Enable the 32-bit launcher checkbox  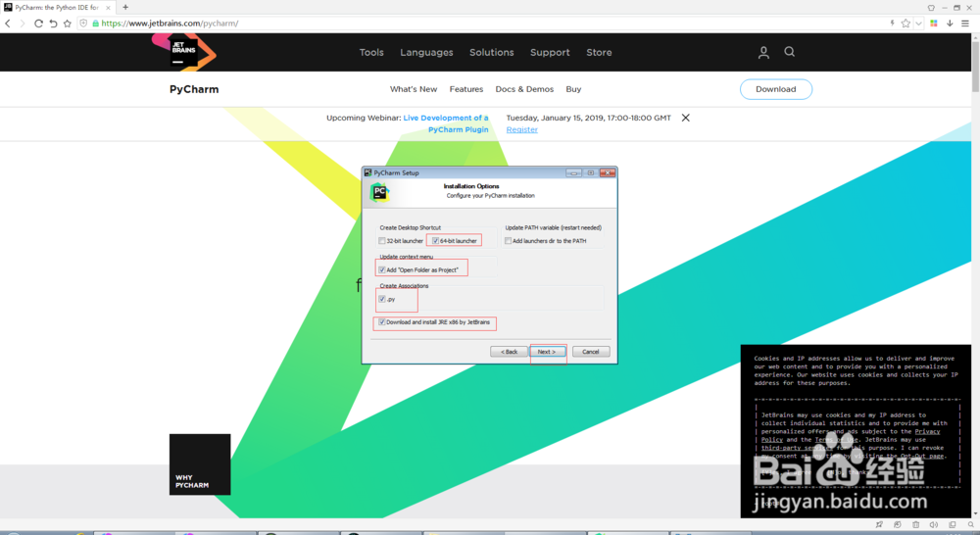(x=382, y=241)
